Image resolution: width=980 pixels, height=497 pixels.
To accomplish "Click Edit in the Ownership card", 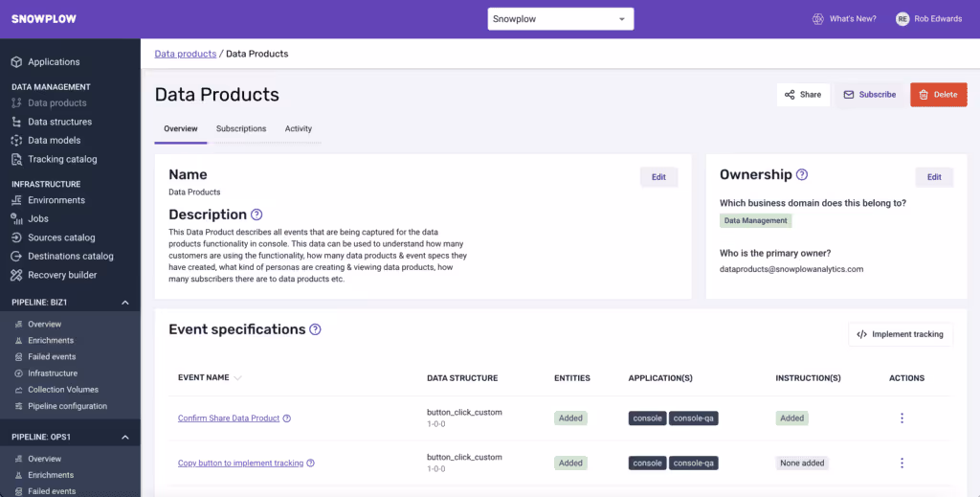I will [934, 177].
